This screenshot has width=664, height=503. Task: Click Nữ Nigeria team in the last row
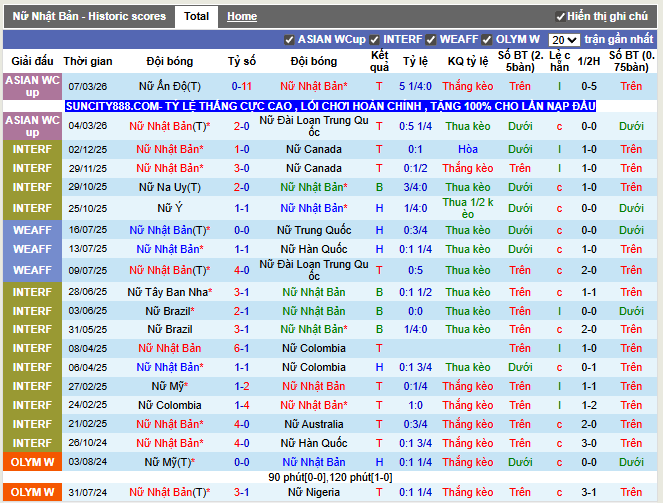pos(313,492)
